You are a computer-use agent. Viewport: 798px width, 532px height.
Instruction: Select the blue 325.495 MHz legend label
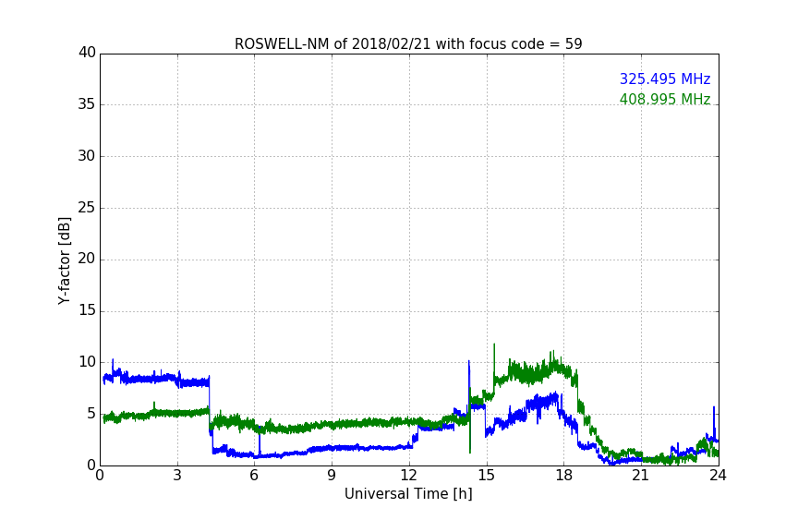click(x=665, y=79)
